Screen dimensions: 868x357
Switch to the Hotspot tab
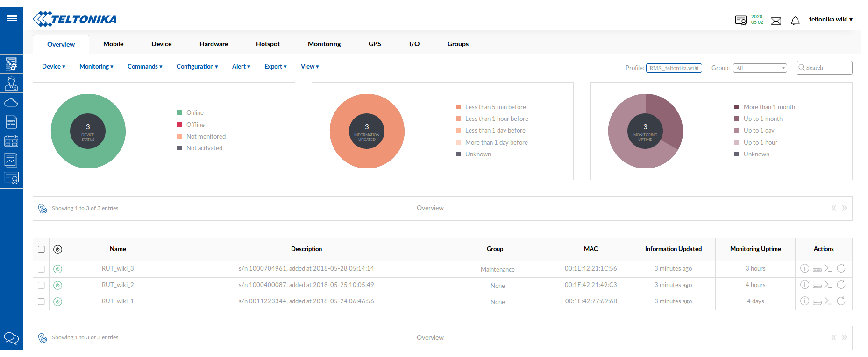[x=268, y=44]
